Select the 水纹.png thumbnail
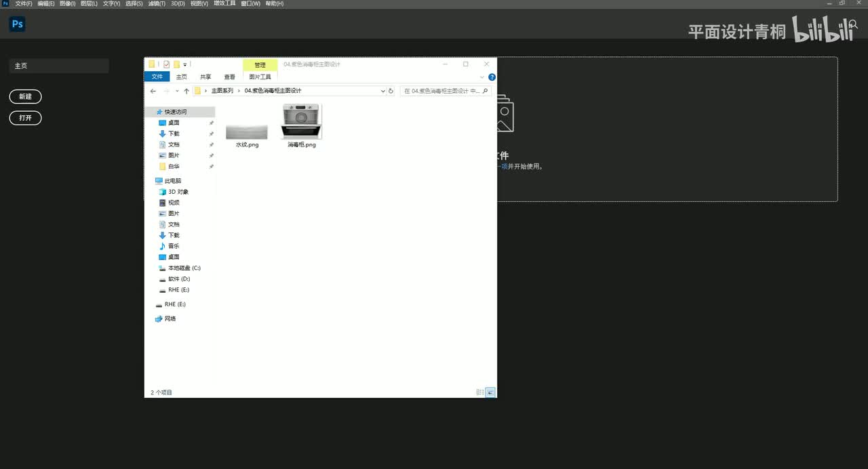Image resolution: width=868 pixels, height=469 pixels. (x=247, y=131)
